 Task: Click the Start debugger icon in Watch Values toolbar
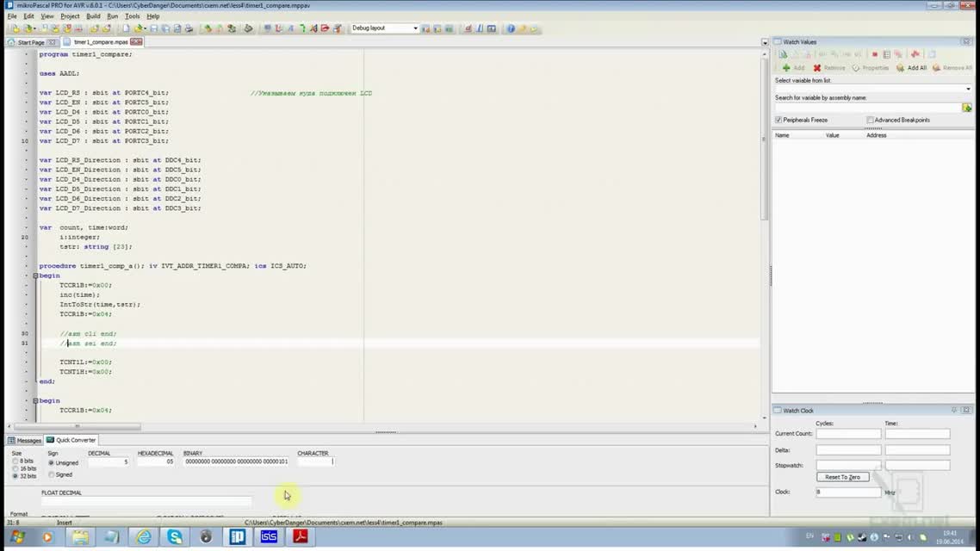tap(783, 54)
